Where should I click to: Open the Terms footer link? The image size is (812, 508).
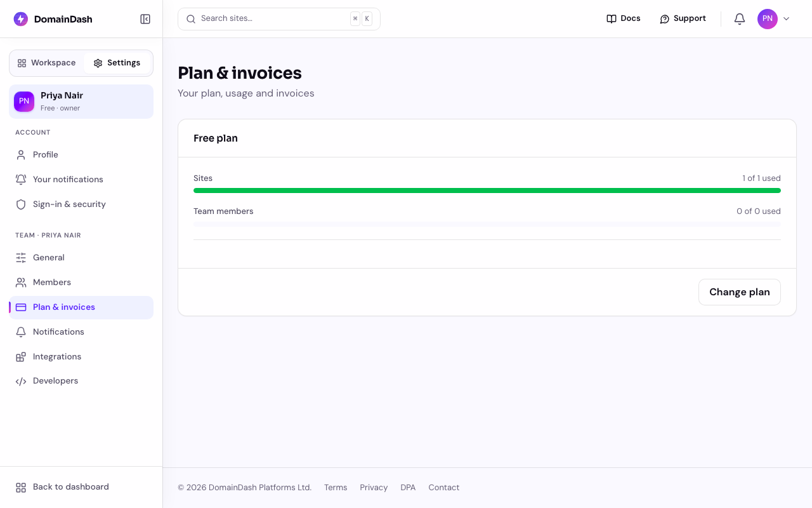click(x=336, y=488)
